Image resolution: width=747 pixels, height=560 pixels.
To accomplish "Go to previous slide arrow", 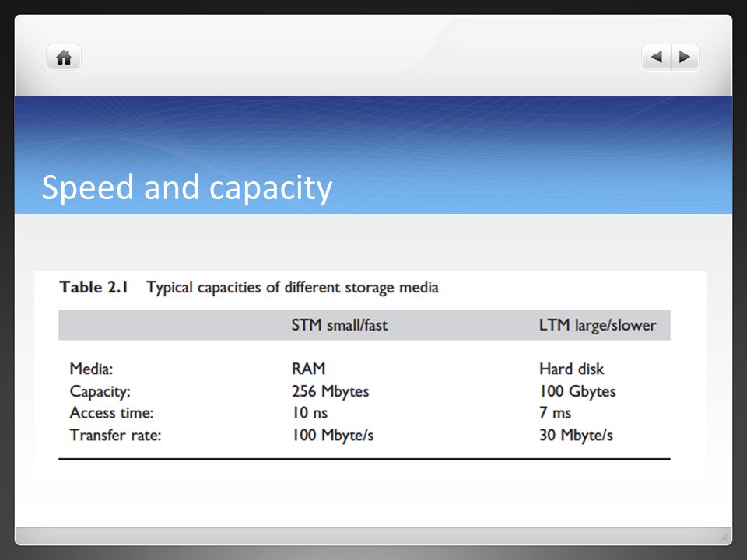I will point(657,57).
